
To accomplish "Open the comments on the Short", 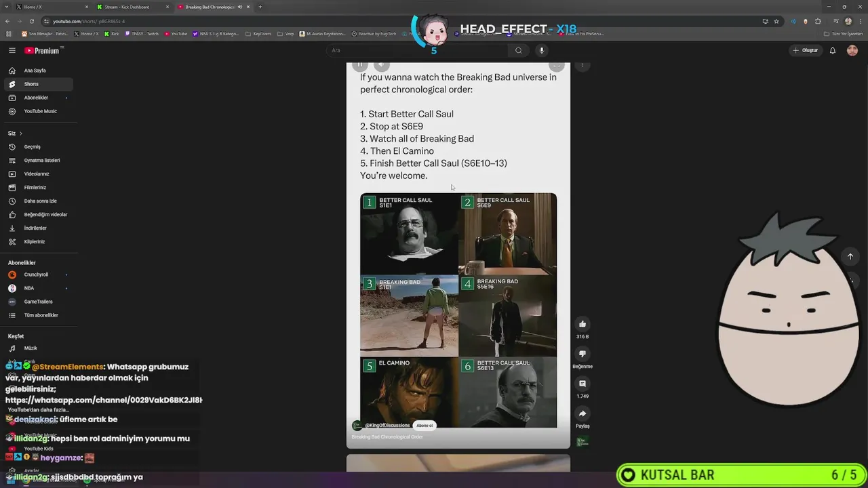I will pyautogui.click(x=583, y=384).
